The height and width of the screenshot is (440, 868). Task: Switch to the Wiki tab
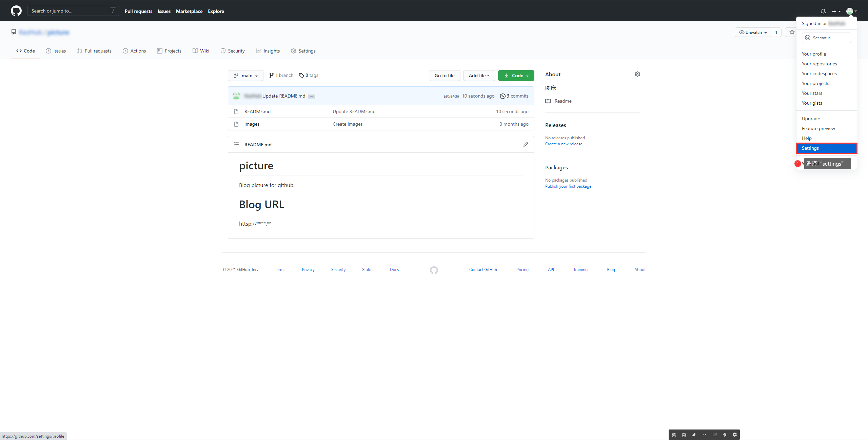coord(201,51)
